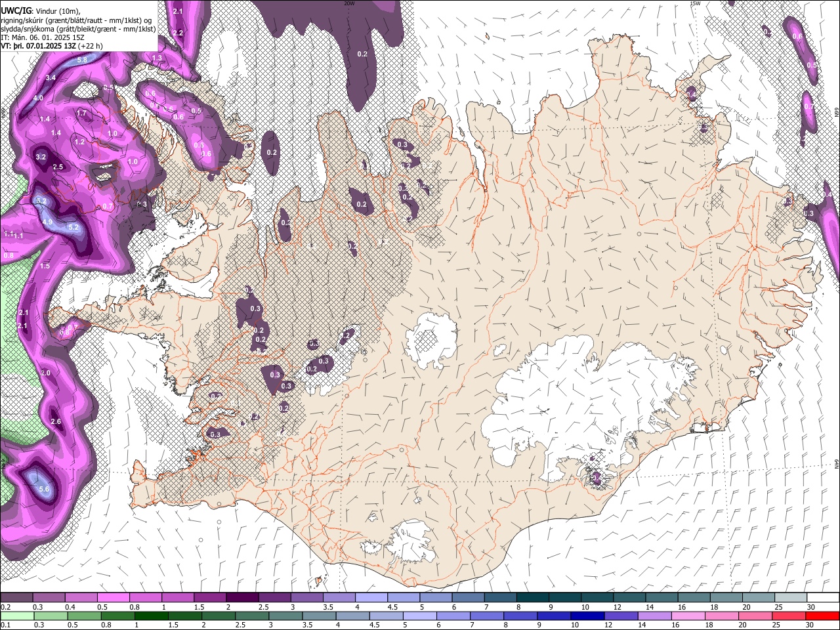Click the 'slydda/snjókoma' legend description line
Screen dimensions: 840x630
(x=77, y=28)
